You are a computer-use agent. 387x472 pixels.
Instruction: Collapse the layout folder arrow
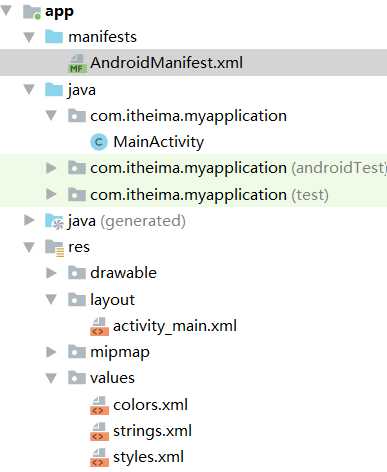[x=51, y=299]
